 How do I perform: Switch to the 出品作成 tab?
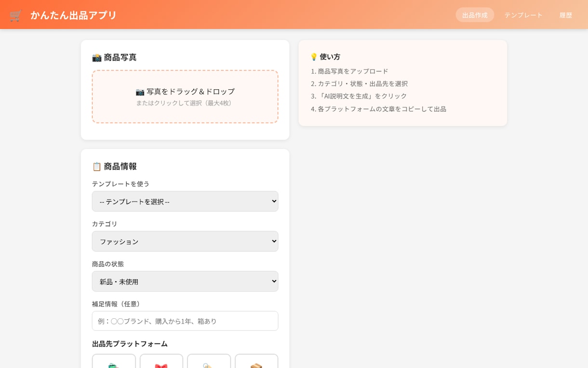click(x=475, y=15)
